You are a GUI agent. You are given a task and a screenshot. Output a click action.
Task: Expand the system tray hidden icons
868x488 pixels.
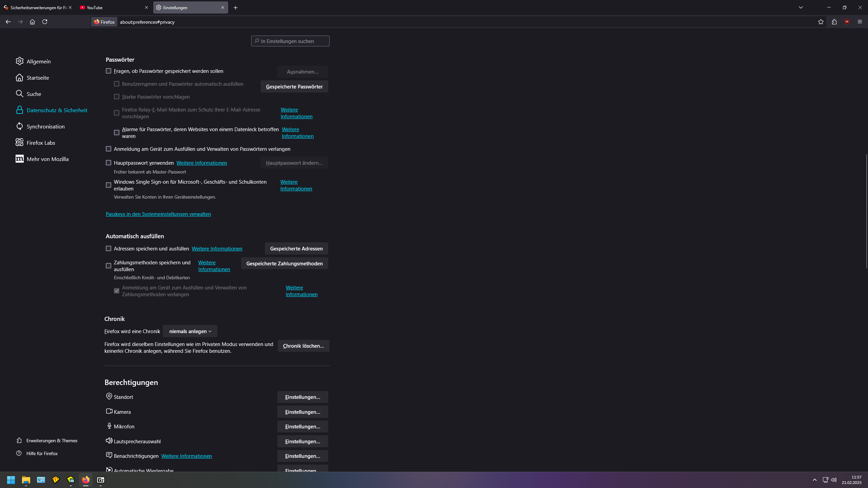click(x=814, y=480)
